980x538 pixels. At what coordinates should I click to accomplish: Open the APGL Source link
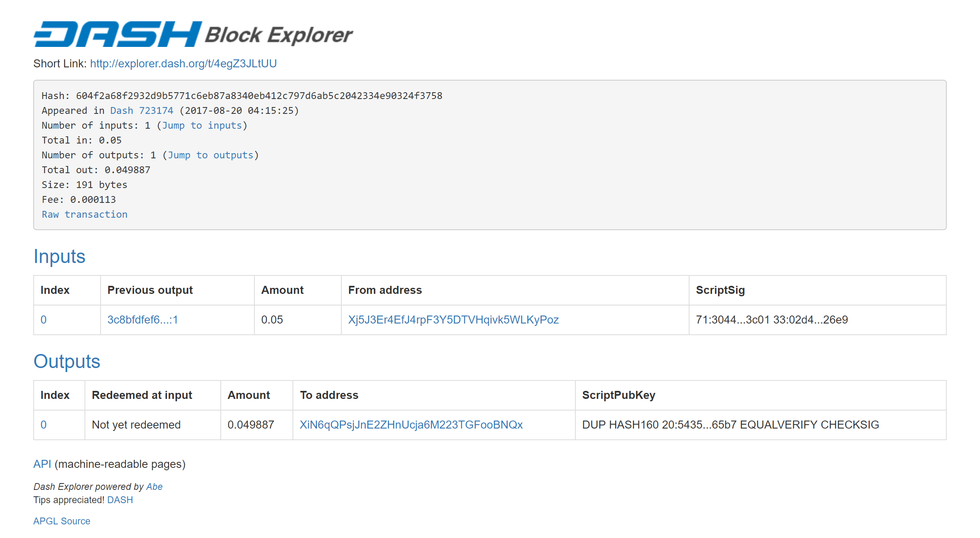pyautogui.click(x=62, y=521)
